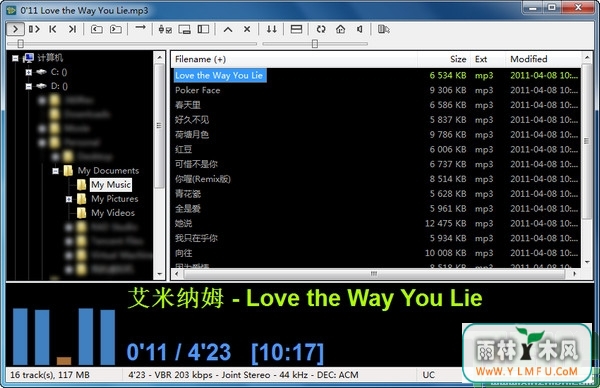Click the My Music folder icon
600x388 pixels.
pyautogui.click(x=81, y=185)
